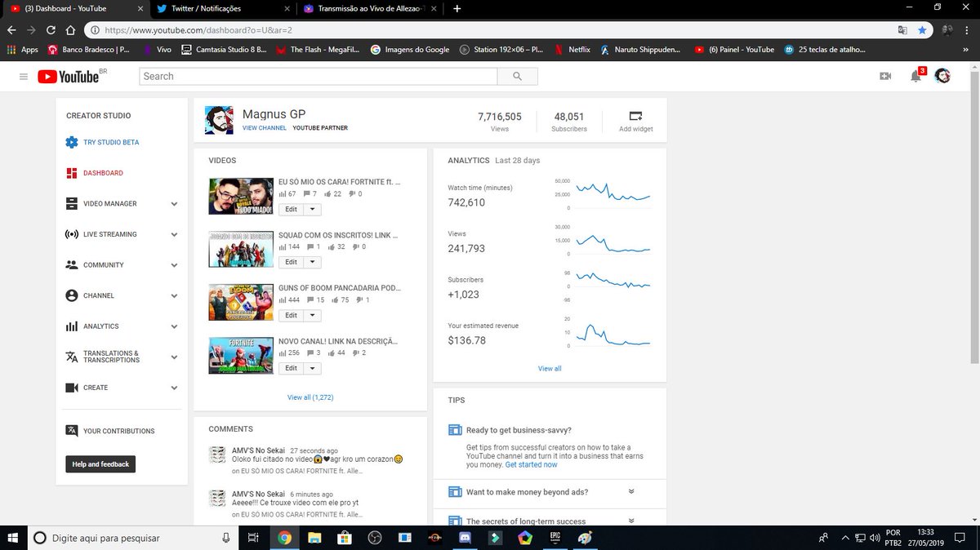Focus the YouTube search field

tap(318, 76)
